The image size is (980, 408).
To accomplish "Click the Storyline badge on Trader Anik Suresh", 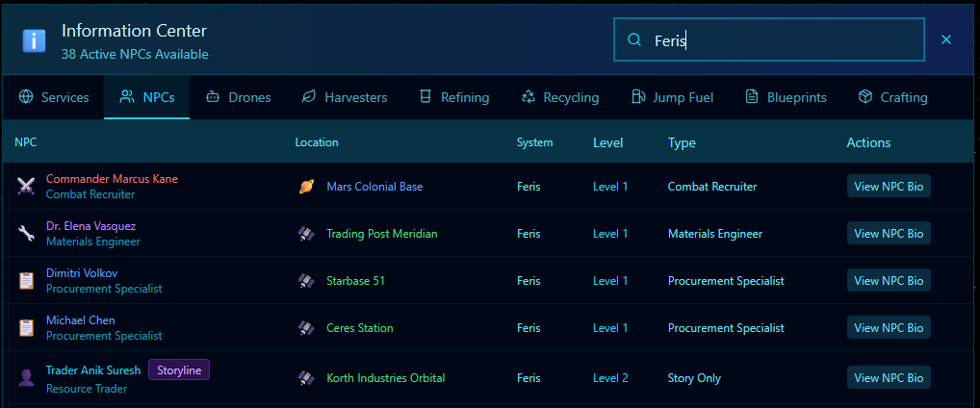I will [x=178, y=370].
